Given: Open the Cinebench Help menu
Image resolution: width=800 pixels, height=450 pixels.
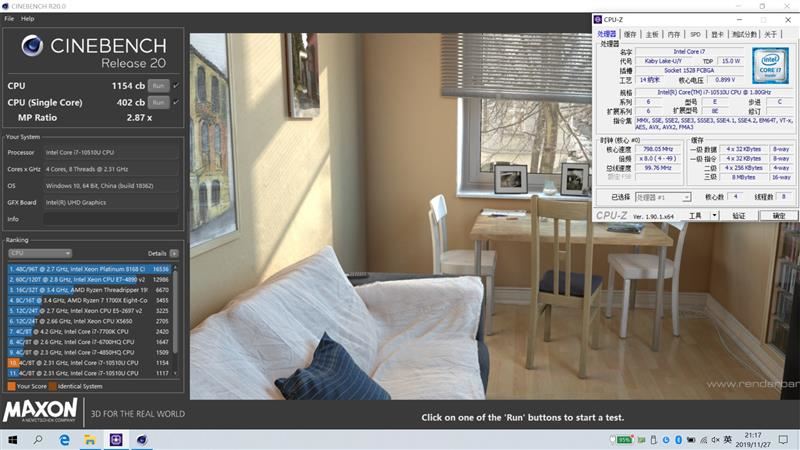Looking at the screenshot, I should (x=28, y=18).
